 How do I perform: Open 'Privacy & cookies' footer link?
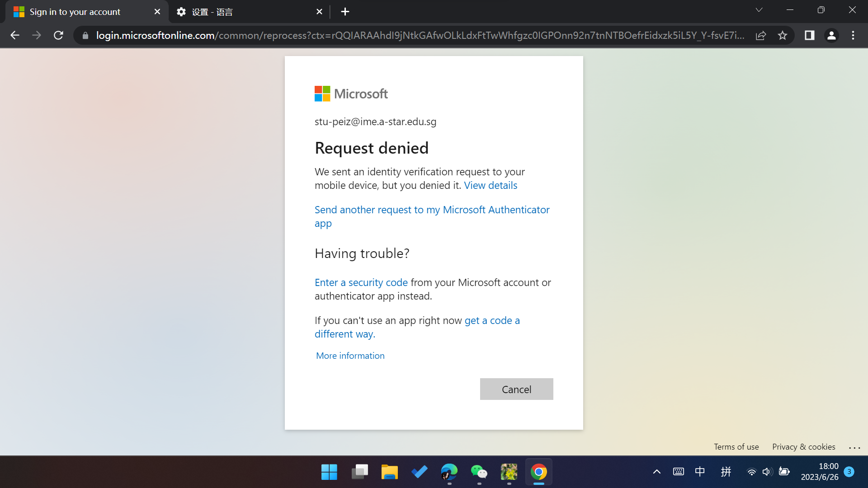click(804, 447)
